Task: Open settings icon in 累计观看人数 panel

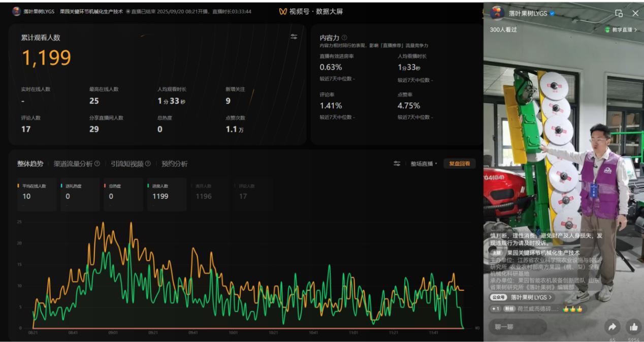Action: [x=294, y=37]
